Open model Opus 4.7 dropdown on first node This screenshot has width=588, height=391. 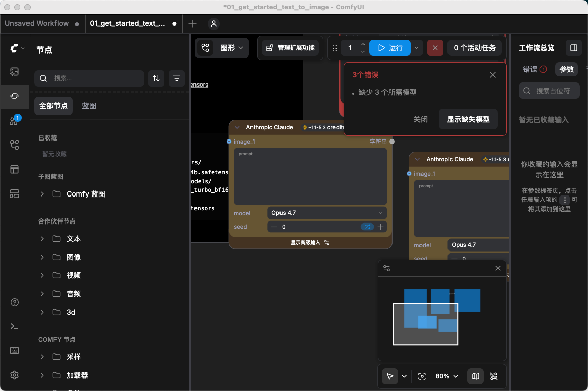click(x=327, y=213)
